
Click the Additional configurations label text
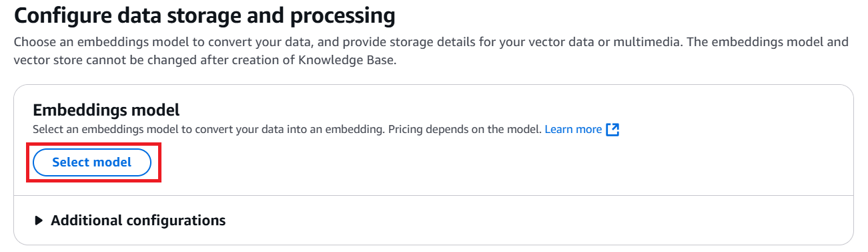coord(138,220)
